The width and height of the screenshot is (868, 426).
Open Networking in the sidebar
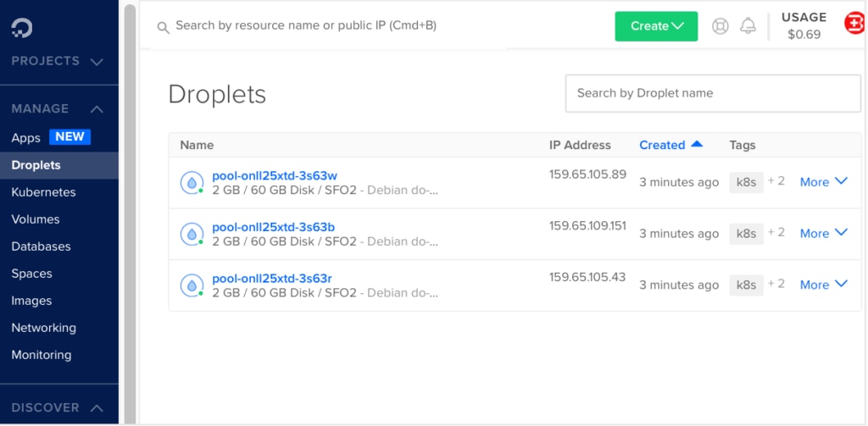(x=44, y=328)
